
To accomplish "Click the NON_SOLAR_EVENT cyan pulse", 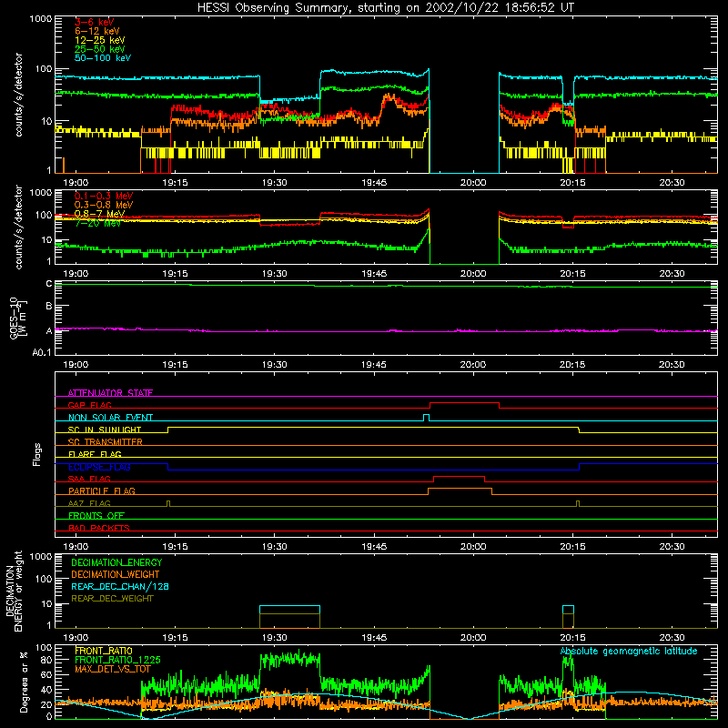I will click(x=427, y=418).
